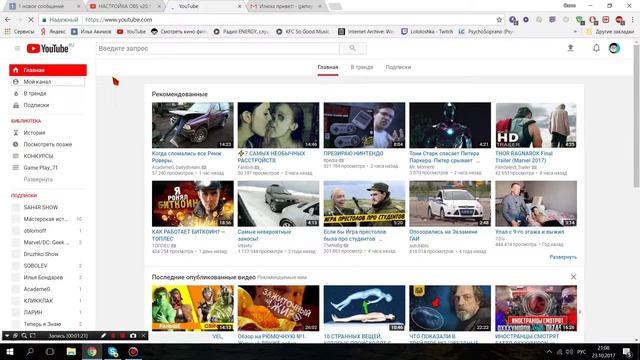Click the red recorder app on the taskbar
The image size is (640, 360).
[x=133, y=351]
